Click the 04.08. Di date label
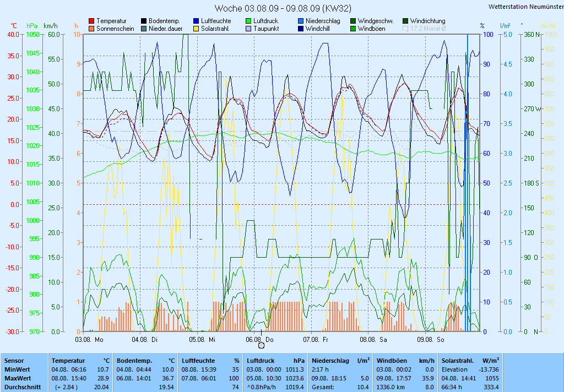This screenshot has height=392, width=564. 145,340
